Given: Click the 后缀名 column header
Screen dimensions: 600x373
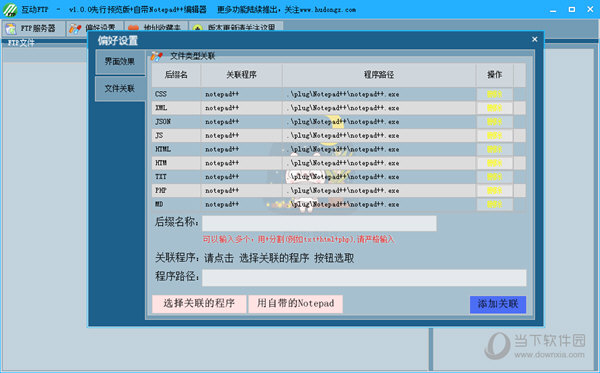Looking at the screenshot, I should coord(176,75).
